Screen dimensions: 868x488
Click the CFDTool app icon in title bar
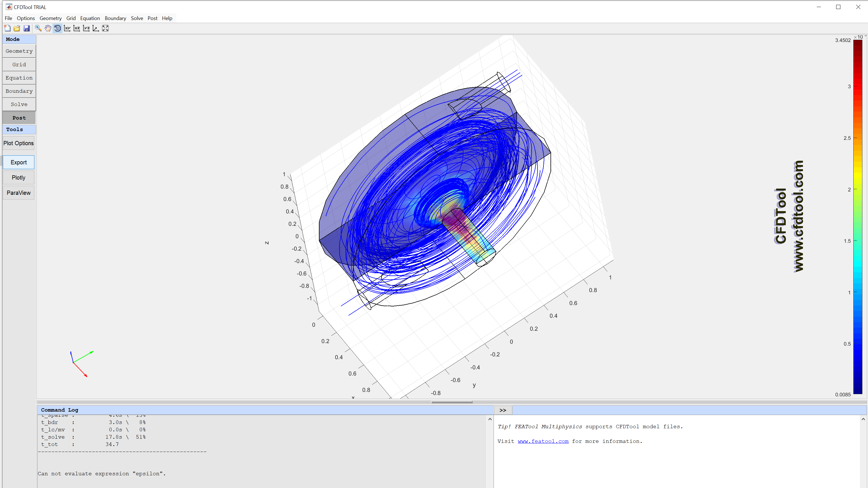point(8,7)
